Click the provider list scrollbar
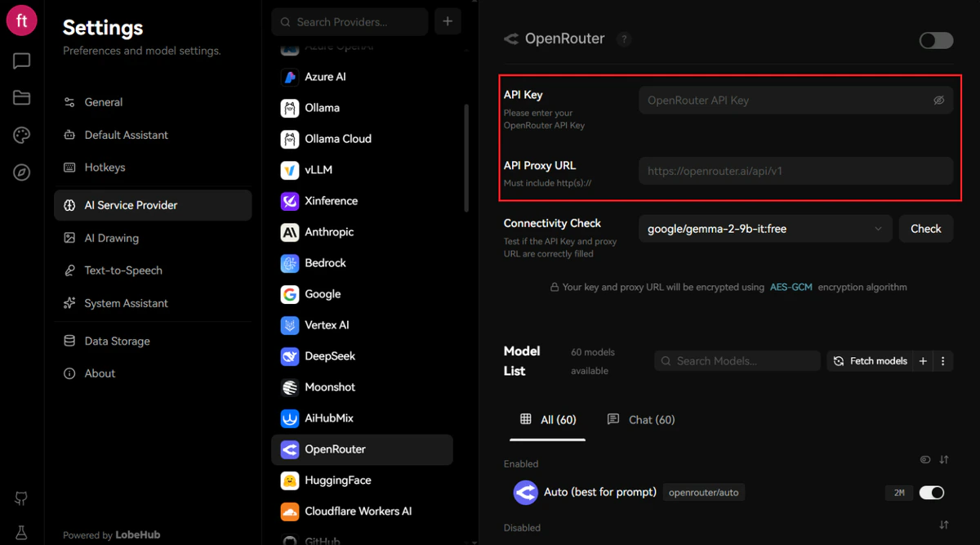Image resolution: width=980 pixels, height=545 pixels. [466, 158]
